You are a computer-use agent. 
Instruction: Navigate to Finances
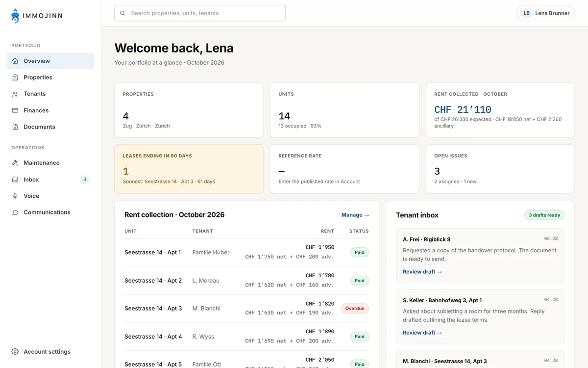(50, 110)
